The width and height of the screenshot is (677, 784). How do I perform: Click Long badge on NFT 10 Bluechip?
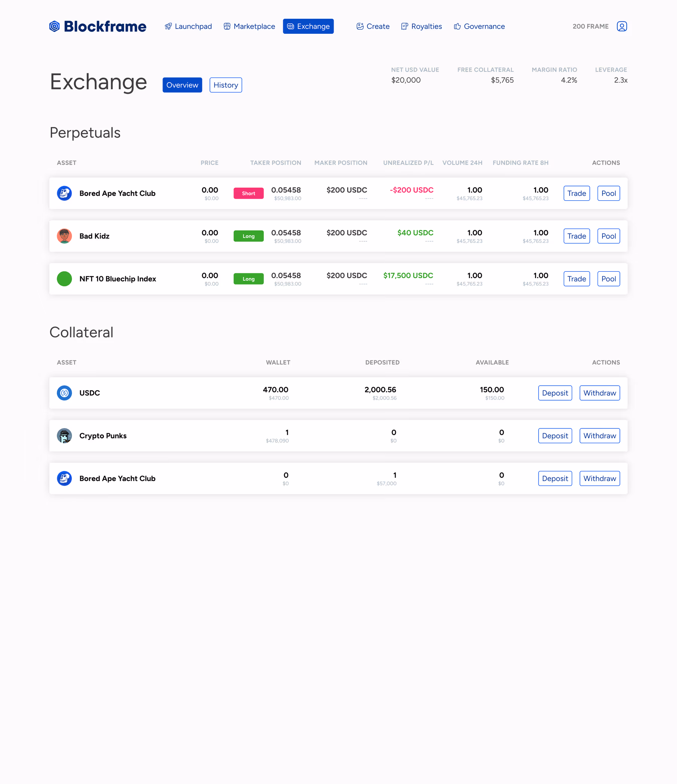(248, 278)
